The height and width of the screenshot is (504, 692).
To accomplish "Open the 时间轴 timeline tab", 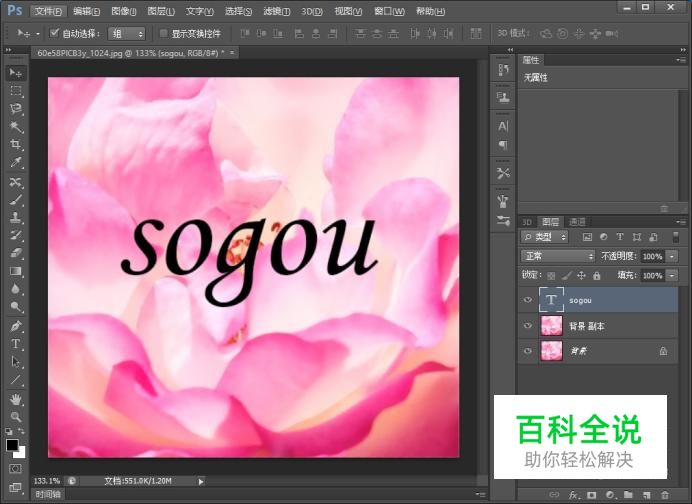I will [x=47, y=494].
